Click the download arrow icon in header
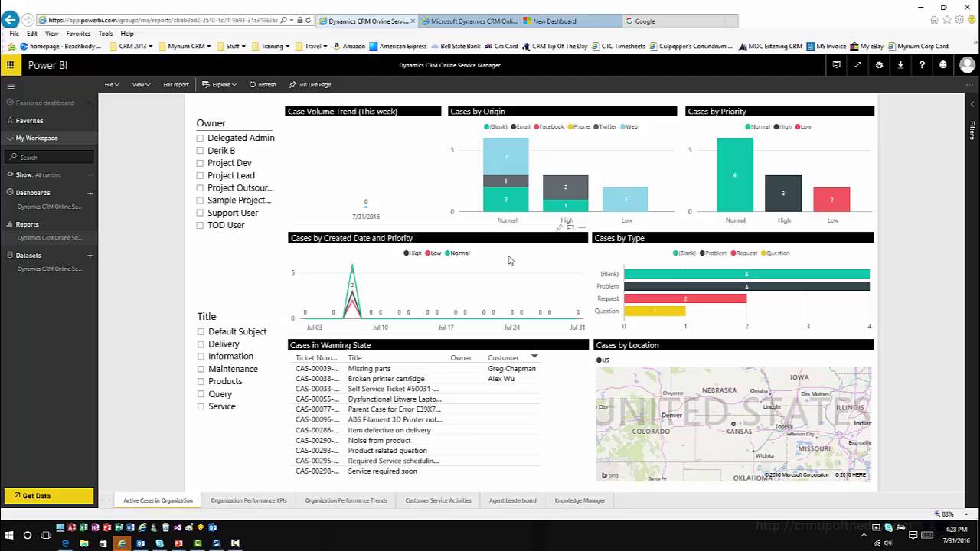 [900, 65]
